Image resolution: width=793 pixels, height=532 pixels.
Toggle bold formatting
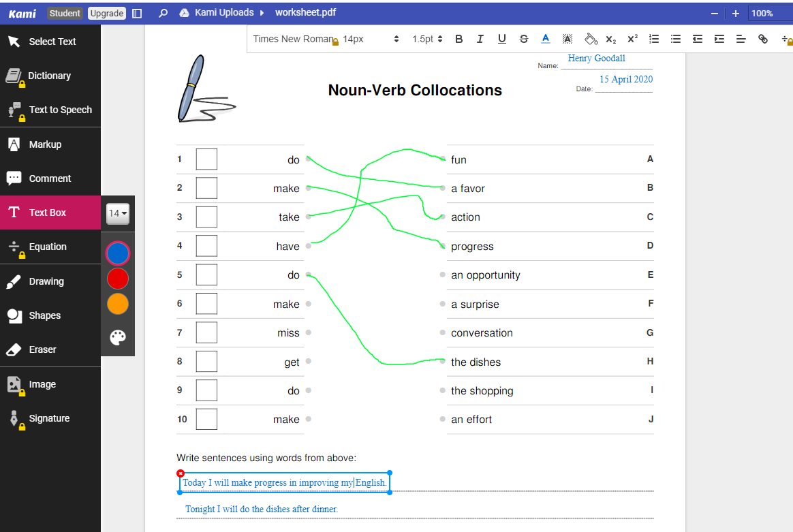458,39
